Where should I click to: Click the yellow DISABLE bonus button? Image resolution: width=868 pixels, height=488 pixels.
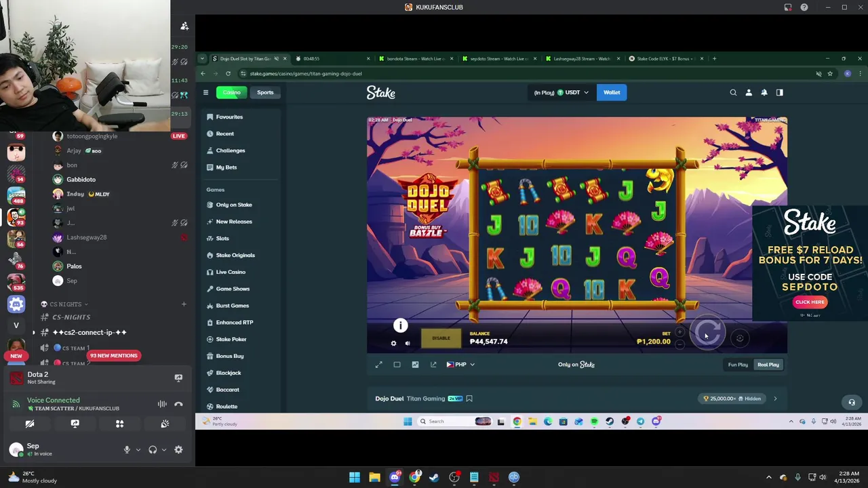[441, 338]
